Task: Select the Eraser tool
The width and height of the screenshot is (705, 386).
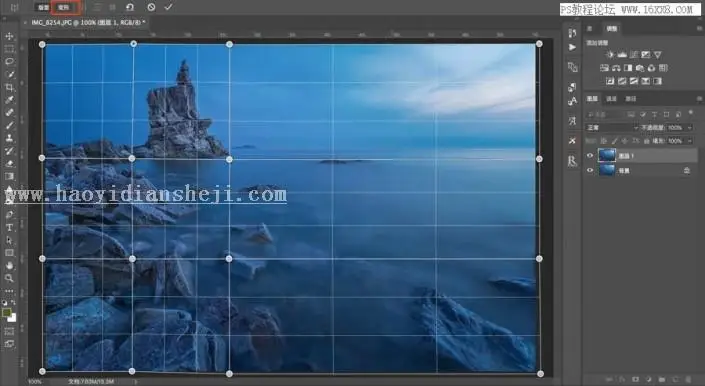Action: [9, 164]
